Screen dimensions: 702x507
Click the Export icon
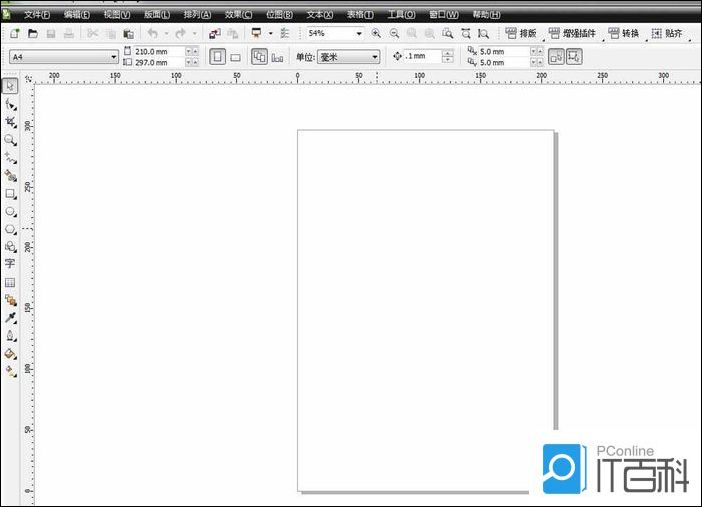point(233,33)
